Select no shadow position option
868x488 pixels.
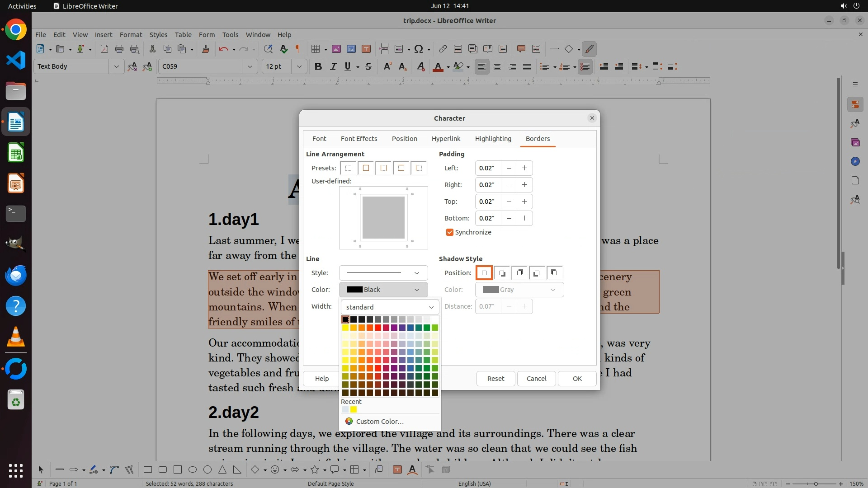coord(484,273)
